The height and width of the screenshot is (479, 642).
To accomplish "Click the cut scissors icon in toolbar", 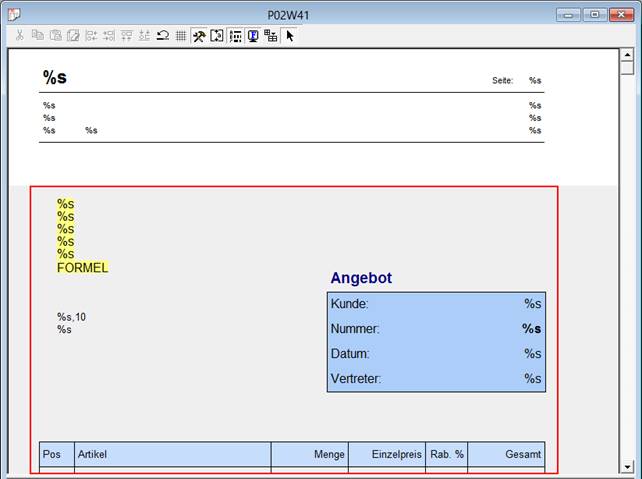I will pyautogui.click(x=19, y=35).
